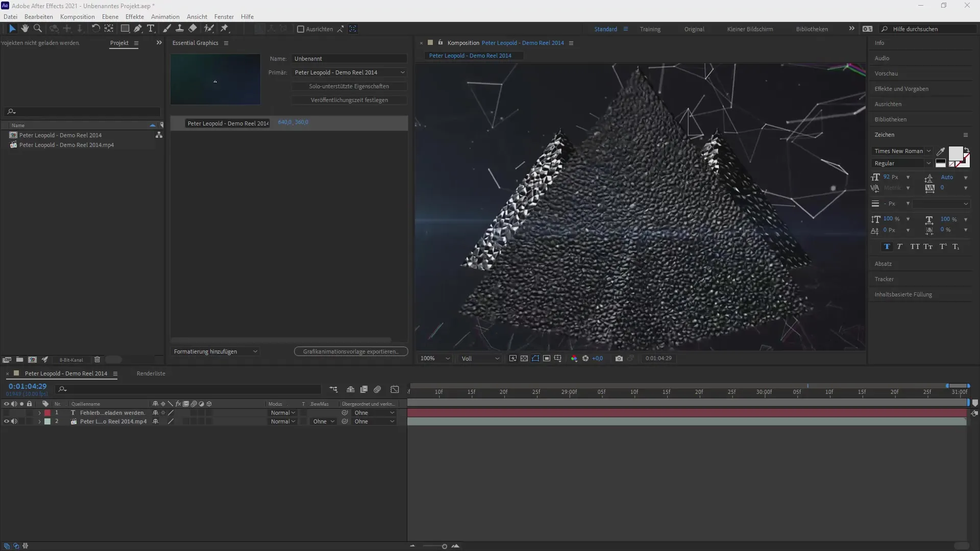Image resolution: width=980 pixels, height=551 pixels.
Task: Create new composition from Project panel footer
Action: point(32,360)
